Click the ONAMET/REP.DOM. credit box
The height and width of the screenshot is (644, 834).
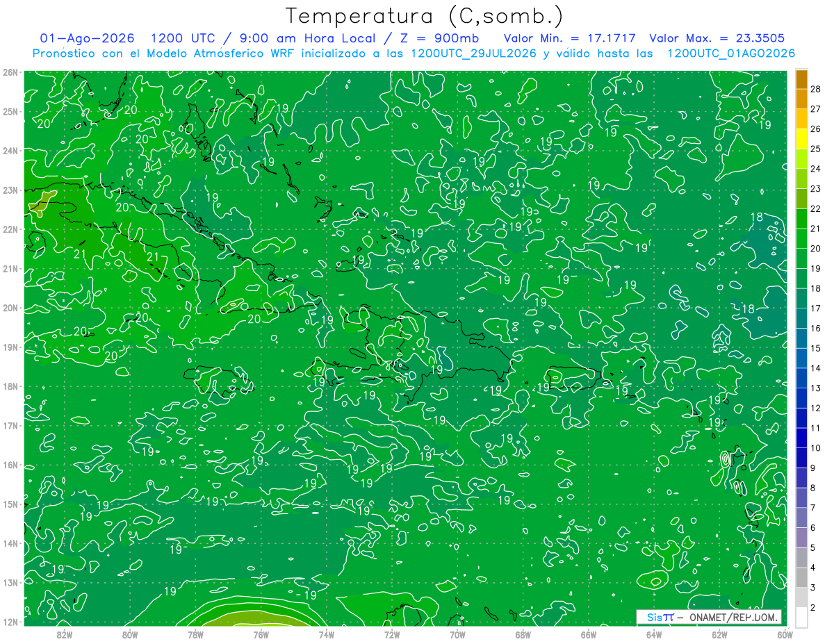point(709,617)
